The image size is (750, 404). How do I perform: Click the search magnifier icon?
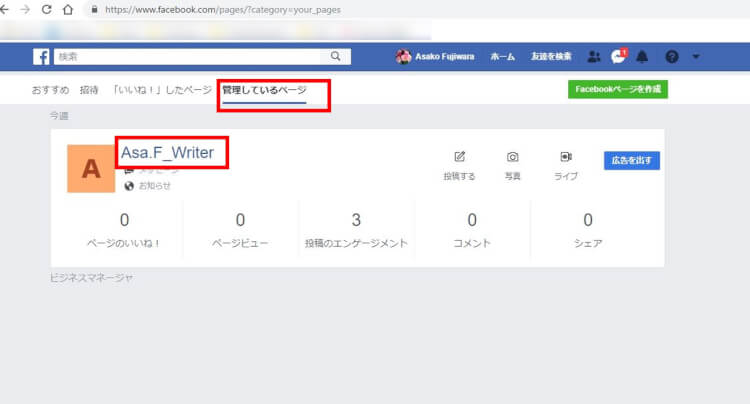click(336, 56)
